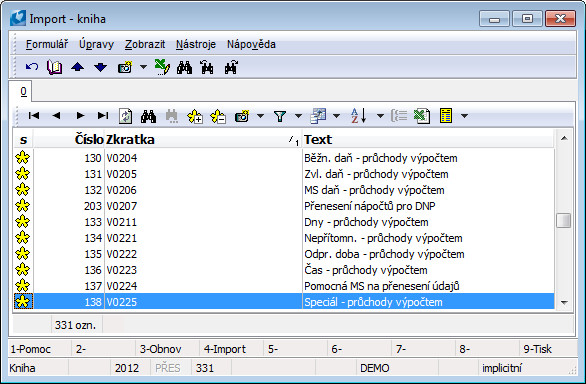Click the greyed list brackets icon

coord(399,116)
